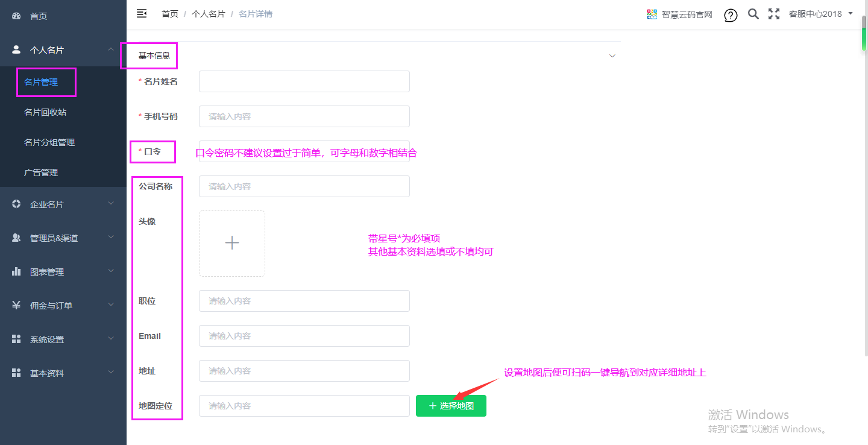The width and height of the screenshot is (868, 445).
Task: Click the 智慧云码官网 logo icon
Action: (652, 14)
